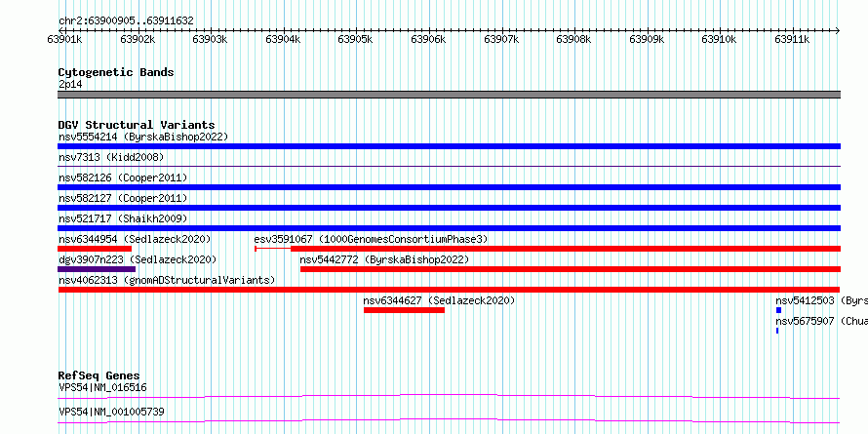Click the magenta VPS54 NM_016516 transcript line

[449, 396]
